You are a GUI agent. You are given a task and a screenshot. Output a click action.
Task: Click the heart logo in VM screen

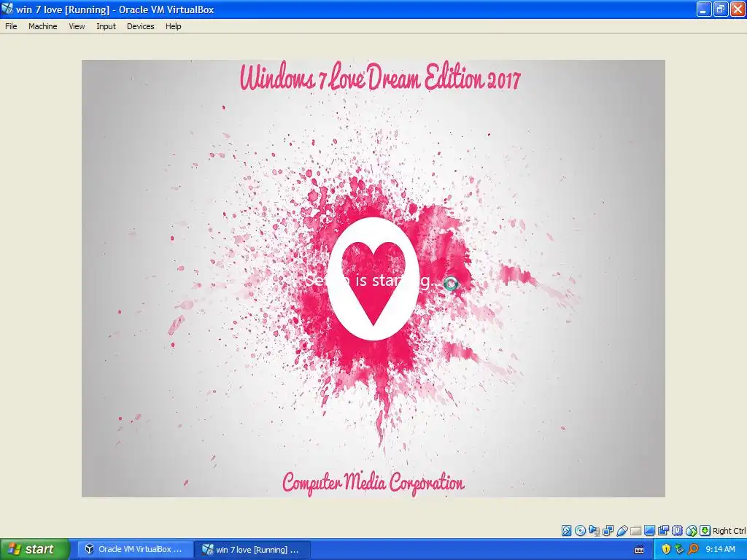click(373, 279)
